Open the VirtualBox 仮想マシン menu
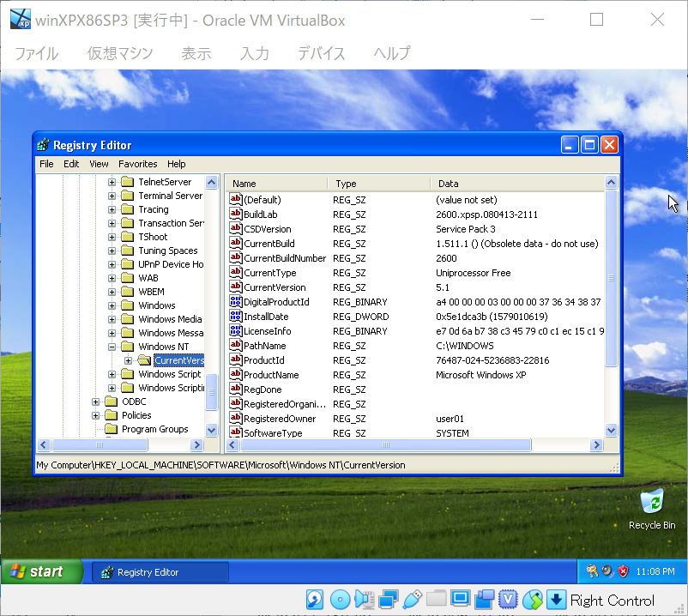The width and height of the screenshot is (688, 616). 120,53
